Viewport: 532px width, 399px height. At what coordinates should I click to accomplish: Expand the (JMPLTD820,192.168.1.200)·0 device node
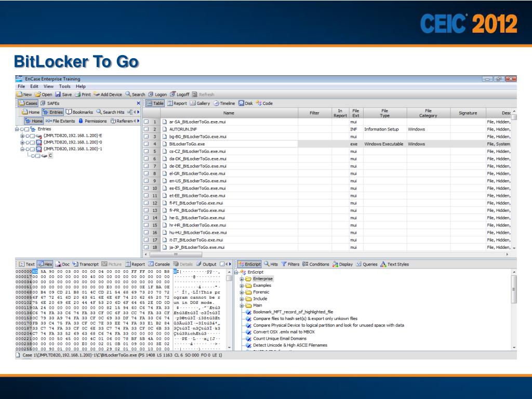pos(22,142)
